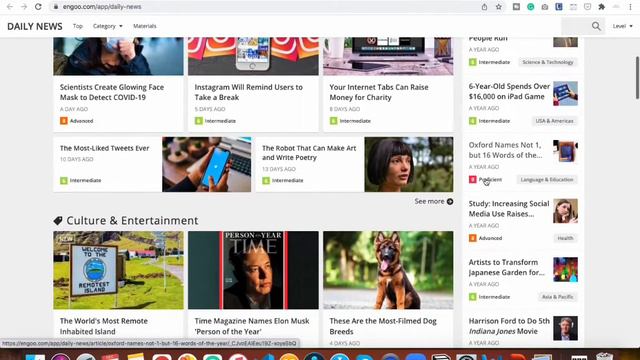Click the Twitter phone thumbnail

207,164
